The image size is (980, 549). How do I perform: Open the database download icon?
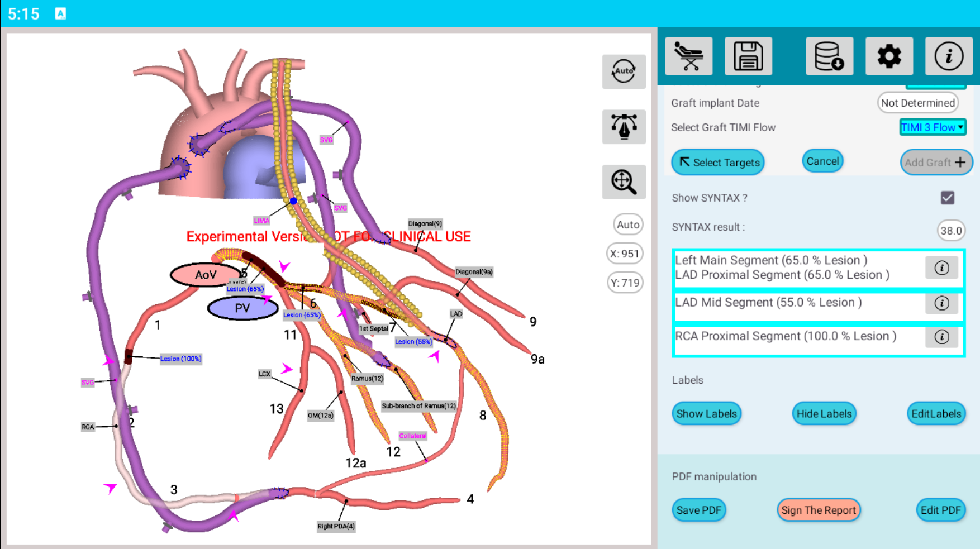coord(829,56)
